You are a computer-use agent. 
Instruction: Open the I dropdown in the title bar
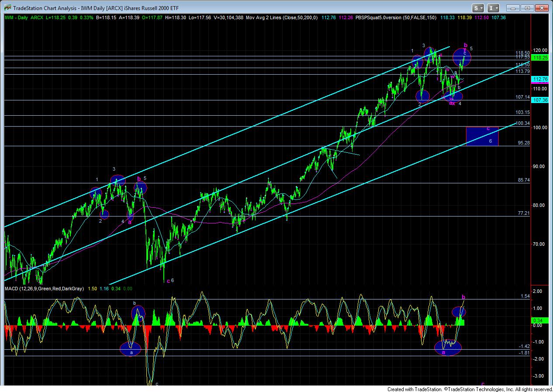click(x=493, y=8)
